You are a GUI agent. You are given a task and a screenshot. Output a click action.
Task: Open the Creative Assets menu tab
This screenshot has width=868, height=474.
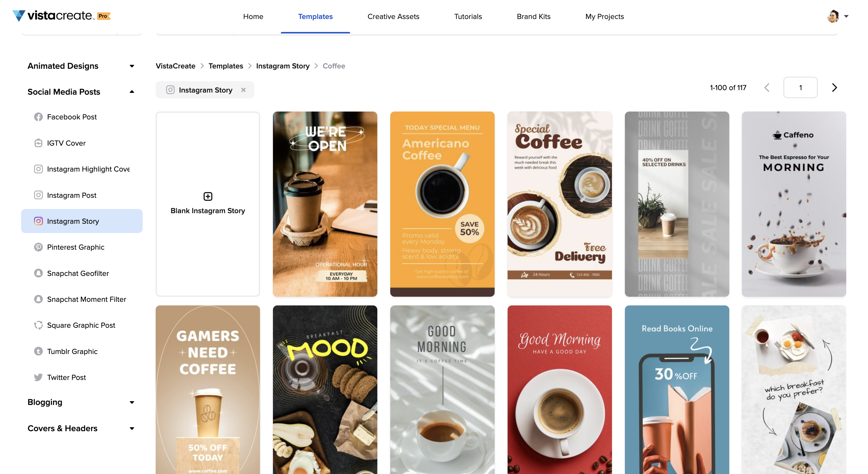(x=393, y=16)
